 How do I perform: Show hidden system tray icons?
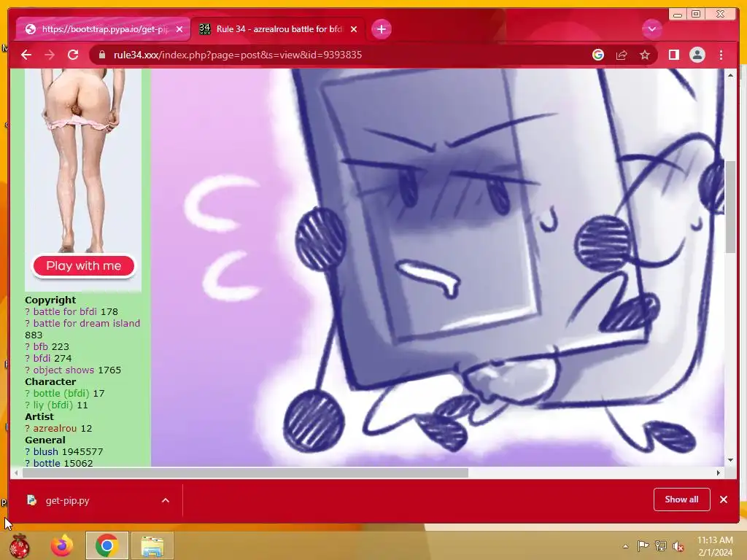pyautogui.click(x=625, y=546)
